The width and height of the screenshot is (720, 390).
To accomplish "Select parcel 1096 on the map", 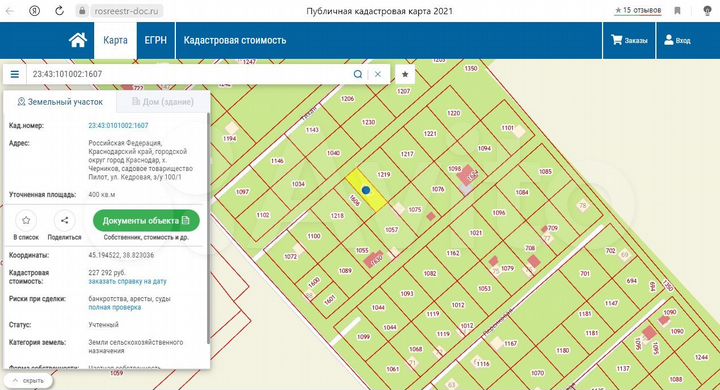I will pos(499,213).
